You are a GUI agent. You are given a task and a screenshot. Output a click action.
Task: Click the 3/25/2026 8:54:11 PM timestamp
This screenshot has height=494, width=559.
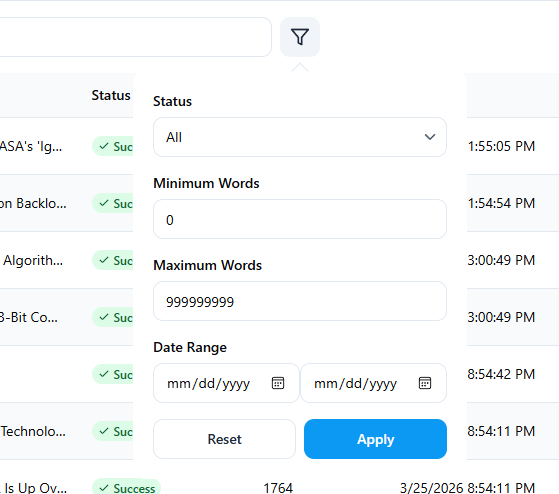(467, 488)
